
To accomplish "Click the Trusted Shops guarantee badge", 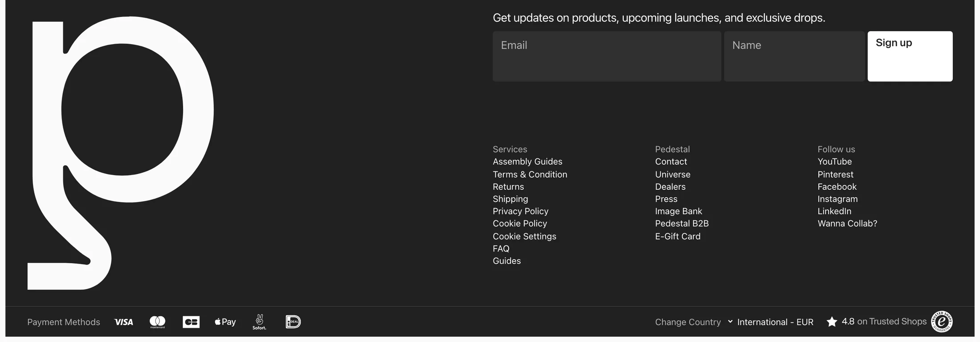I will tap(942, 322).
